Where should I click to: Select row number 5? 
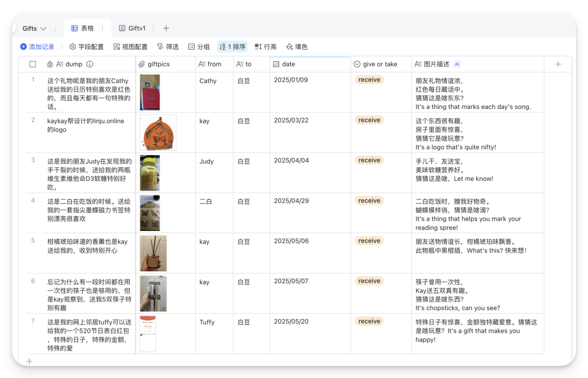[x=33, y=240]
